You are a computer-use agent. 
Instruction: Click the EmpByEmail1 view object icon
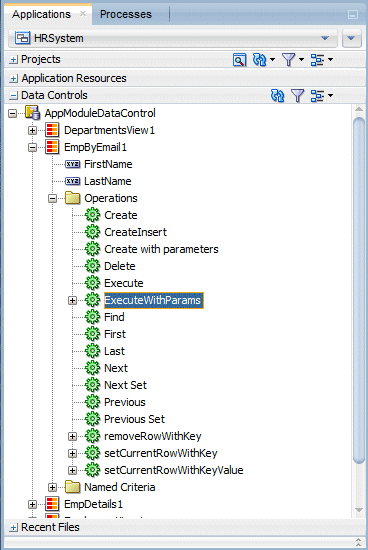tap(52, 147)
